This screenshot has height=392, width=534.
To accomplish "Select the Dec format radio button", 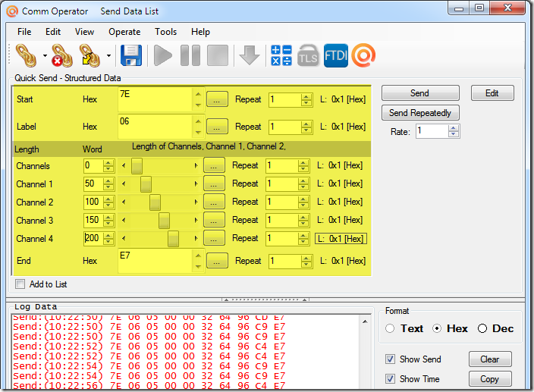I will click(x=482, y=328).
